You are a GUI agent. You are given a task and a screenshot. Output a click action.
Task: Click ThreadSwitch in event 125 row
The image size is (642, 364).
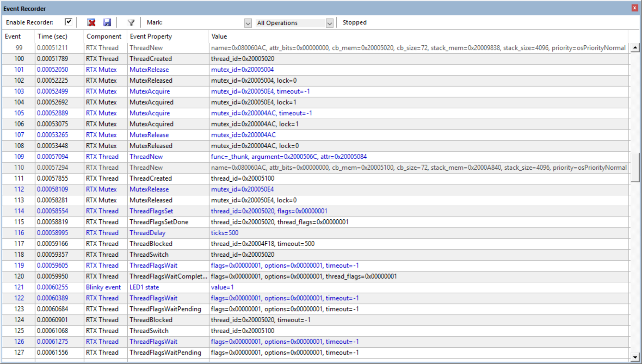149,331
